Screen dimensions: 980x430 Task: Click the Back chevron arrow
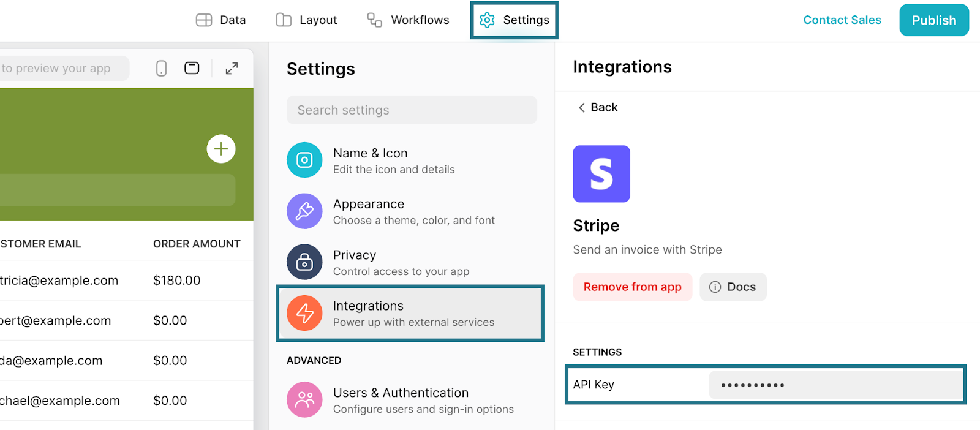tap(581, 107)
